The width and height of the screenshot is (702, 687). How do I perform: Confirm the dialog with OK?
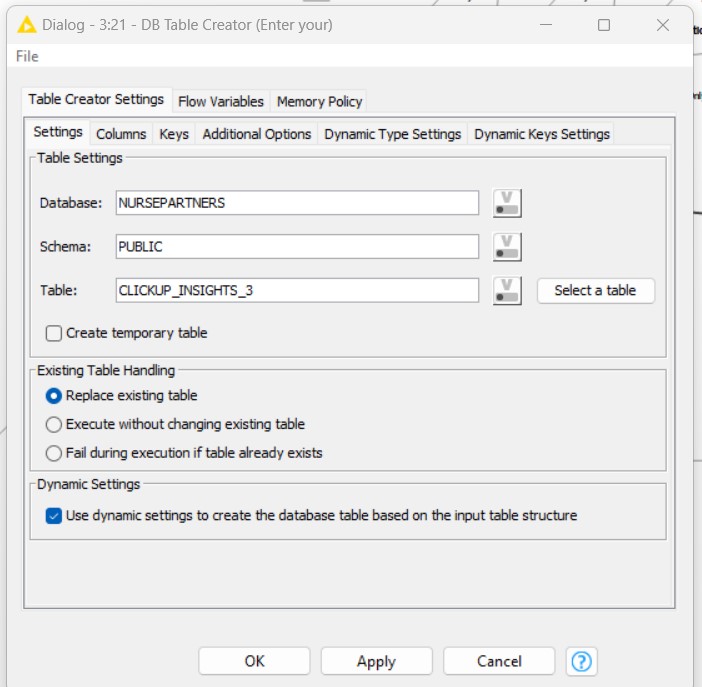coord(254,661)
